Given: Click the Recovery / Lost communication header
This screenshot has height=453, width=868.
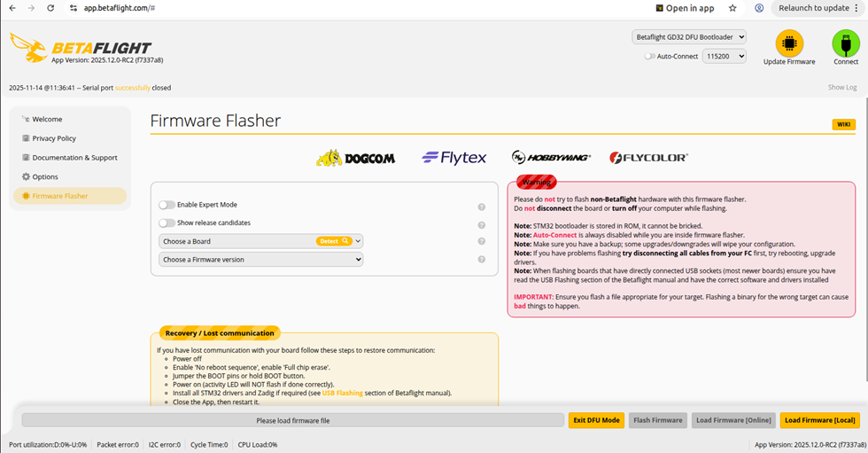Looking at the screenshot, I should [220, 333].
